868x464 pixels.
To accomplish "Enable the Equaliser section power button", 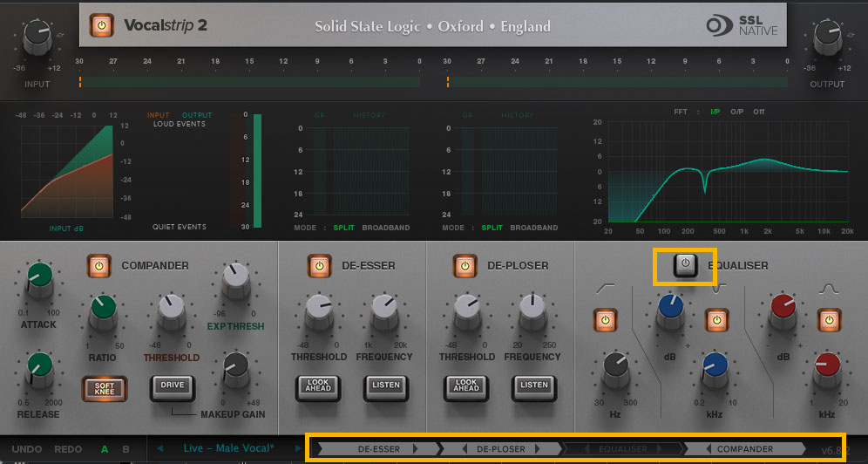I will [x=685, y=264].
